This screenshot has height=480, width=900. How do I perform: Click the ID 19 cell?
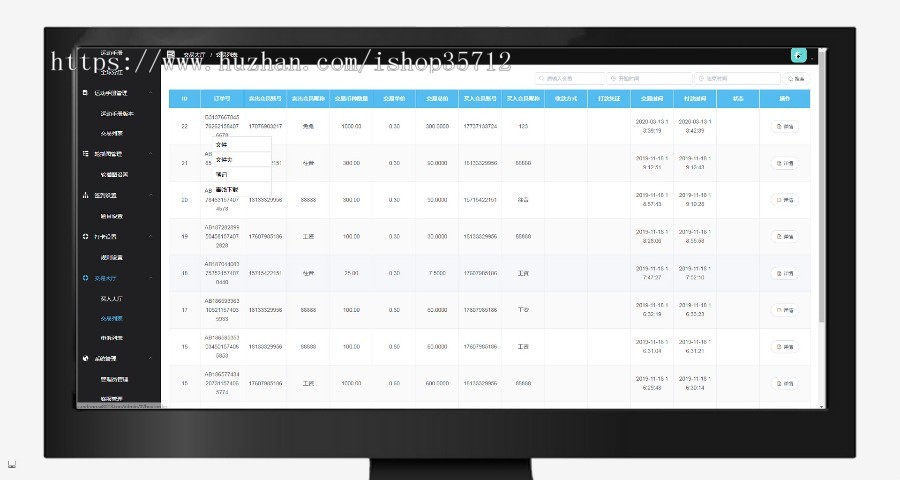coord(184,237)
